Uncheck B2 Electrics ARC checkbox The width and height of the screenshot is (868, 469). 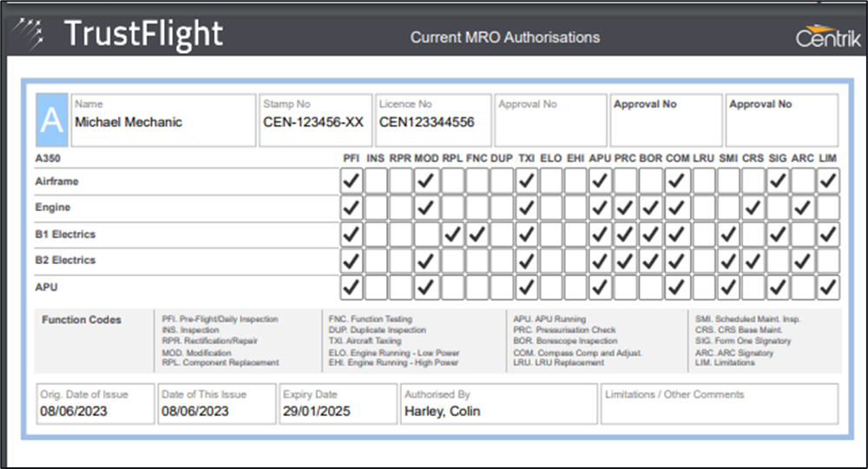(803, 261)
